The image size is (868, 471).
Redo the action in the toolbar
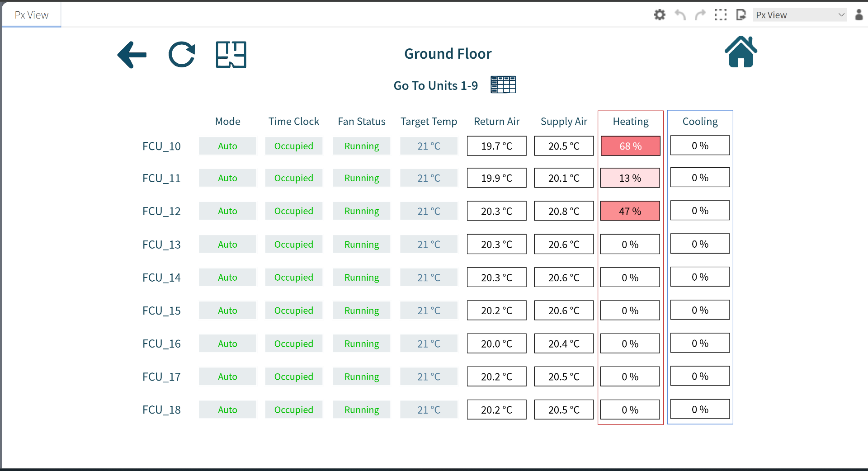700,15
